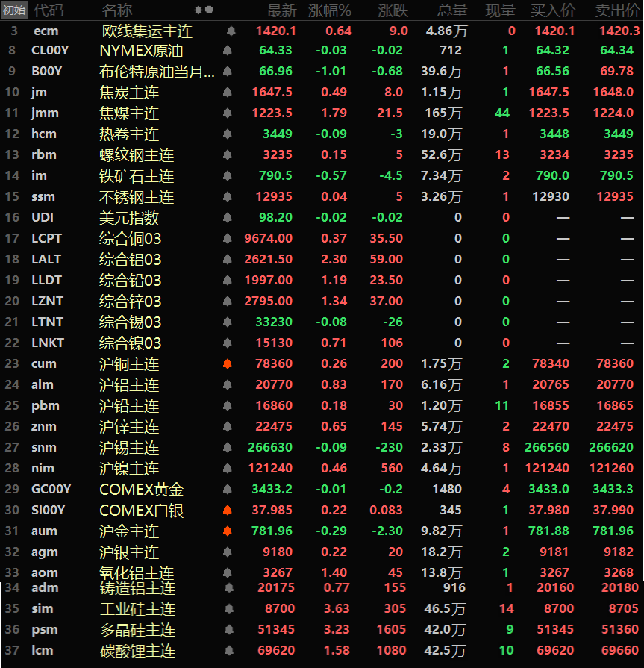The width and height of the screenshot is (644, 668).
Task: Click the 代码 column header
Action: (49, 10)
